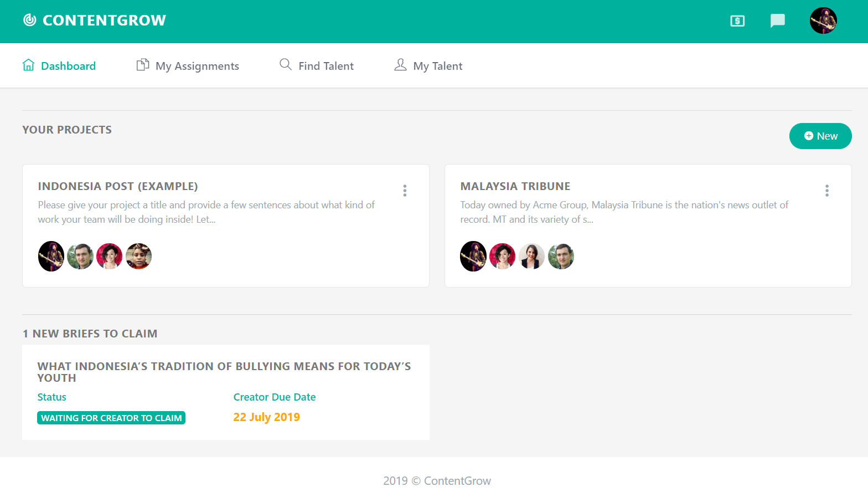
Task: Click the 22 July 2019 due date
Action: click(266, 417)
